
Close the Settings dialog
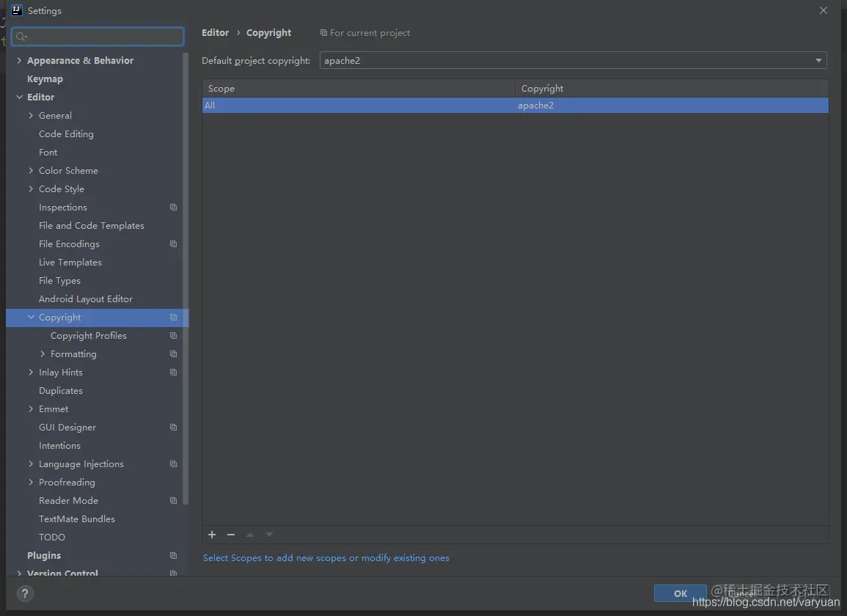[x=824, y=10]
